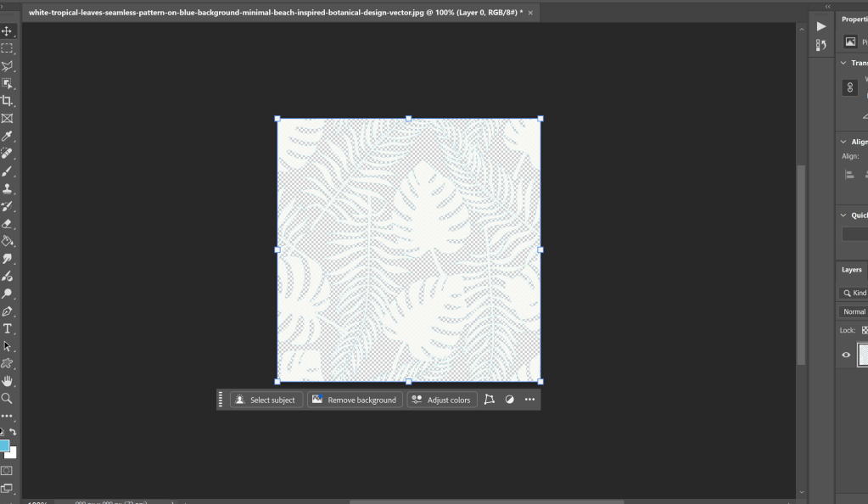Viewport: 868px width, 504px height.
Task: Select the Horizontal Type tool
Action: (x=8, y=328)
